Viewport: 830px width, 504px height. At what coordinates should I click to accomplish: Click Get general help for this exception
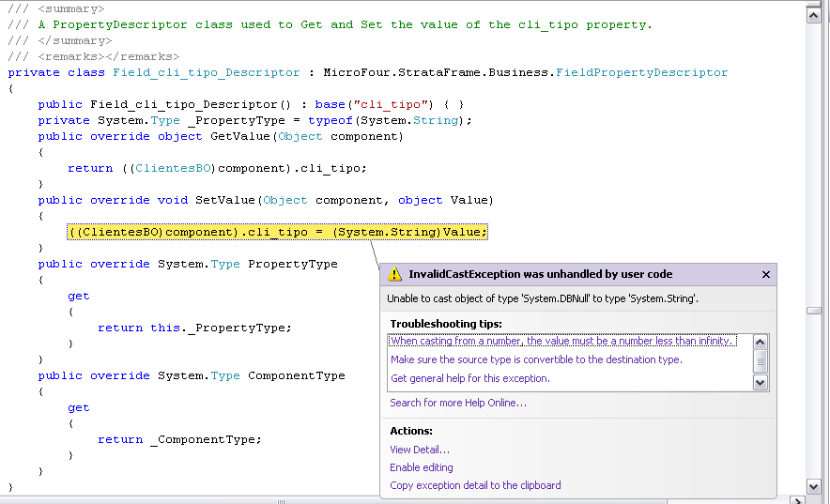(469, 378)
